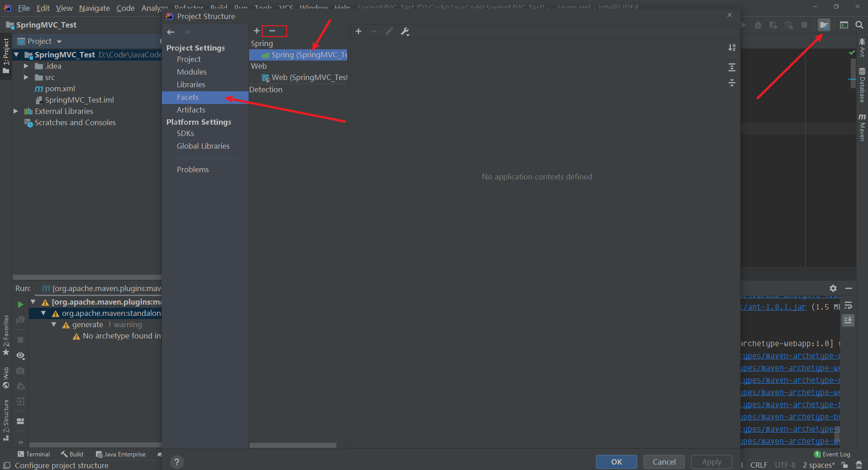This screenshot has height=470, width=868.
Task: Collapse all nodes in contexts panel
Action: pos(732,83)
